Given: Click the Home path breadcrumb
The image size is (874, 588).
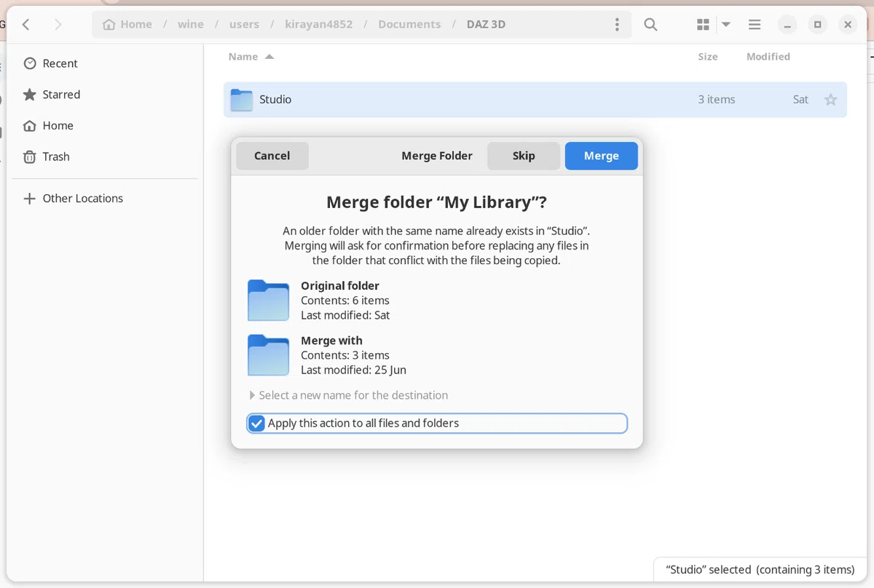Looking at the screenshot, I should (x=128, y=24).
